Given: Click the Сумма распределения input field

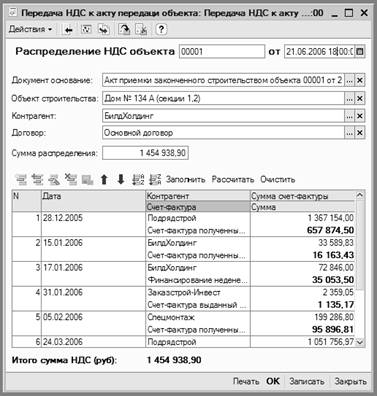Looking at the screenshot, I should point(145,153).
